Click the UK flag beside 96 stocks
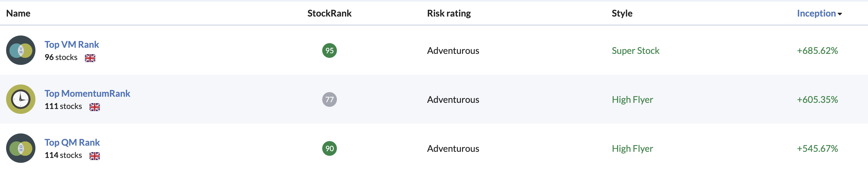 [x=90, y=58]
